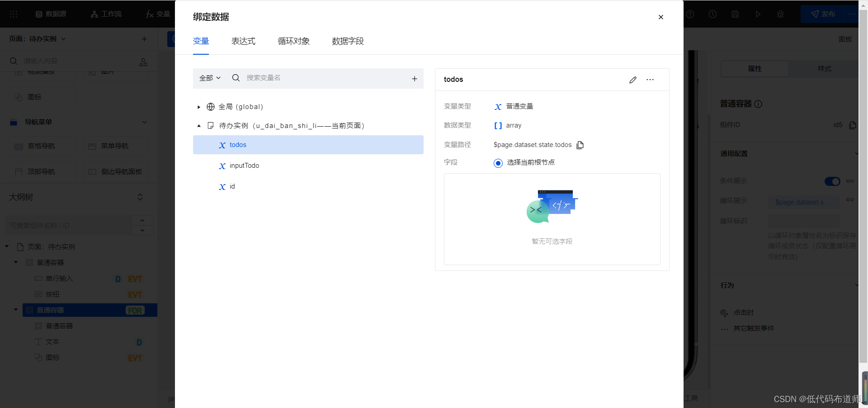Screen dimensions: 868x408
Task: Open the 全部 filter dropdown
Action: (x=210, y=78)
